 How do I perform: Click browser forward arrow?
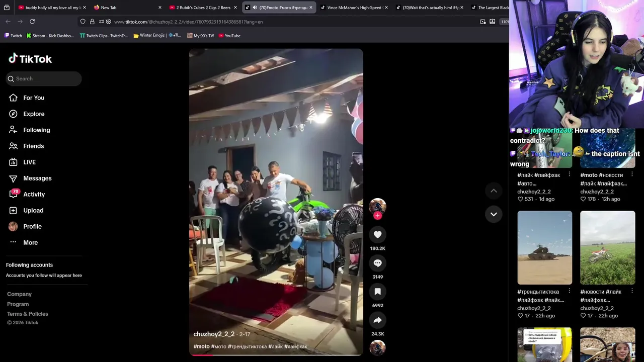pos(20,22)
